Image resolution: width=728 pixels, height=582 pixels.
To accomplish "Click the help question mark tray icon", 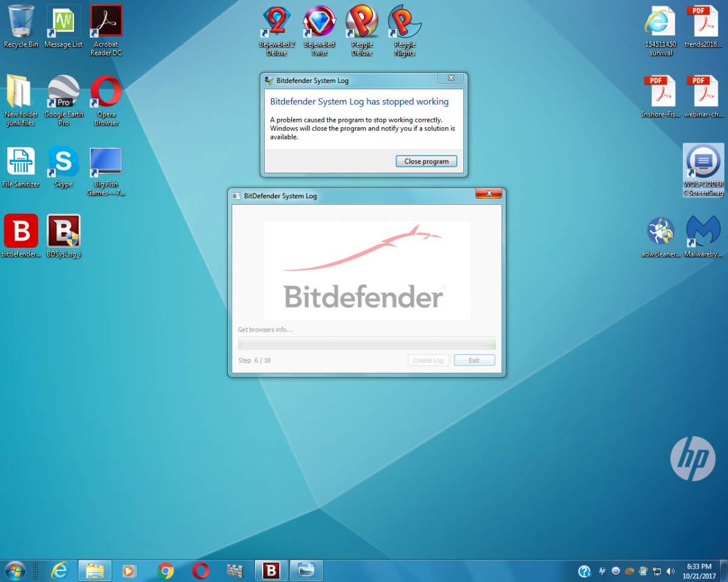I will [x=584, y=570].
